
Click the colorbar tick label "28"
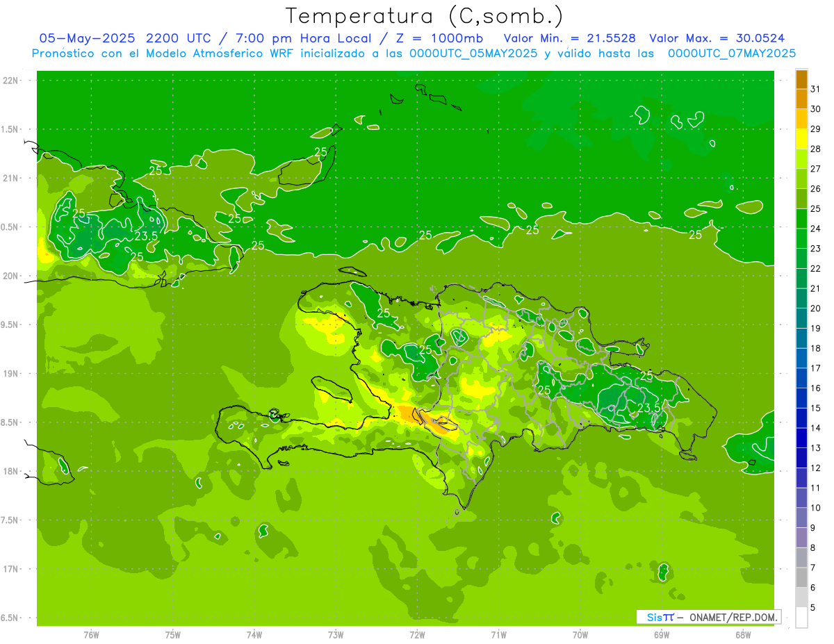(x=815, y=149)
